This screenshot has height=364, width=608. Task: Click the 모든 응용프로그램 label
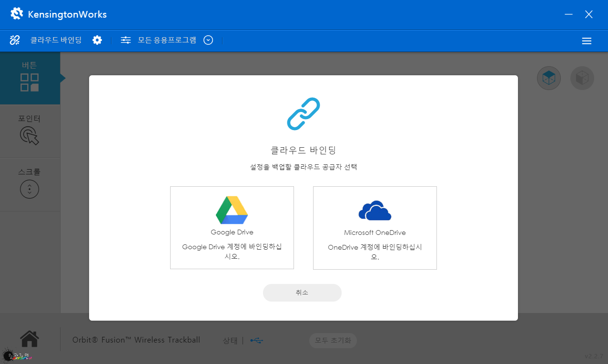167,40
